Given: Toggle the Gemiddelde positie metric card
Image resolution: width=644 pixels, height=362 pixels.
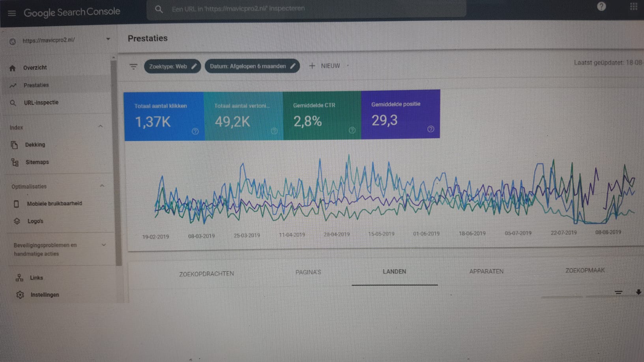Looking at the screenshot, I should [x=401, y=114].
